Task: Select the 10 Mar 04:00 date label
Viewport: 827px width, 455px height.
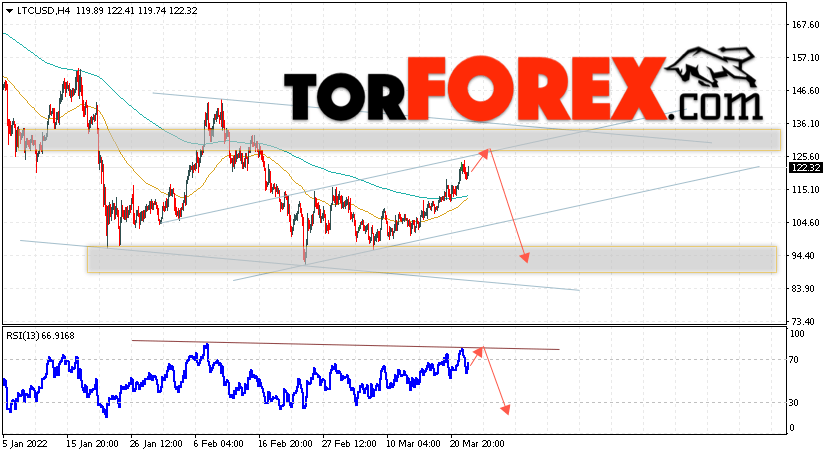Action: 414,444
